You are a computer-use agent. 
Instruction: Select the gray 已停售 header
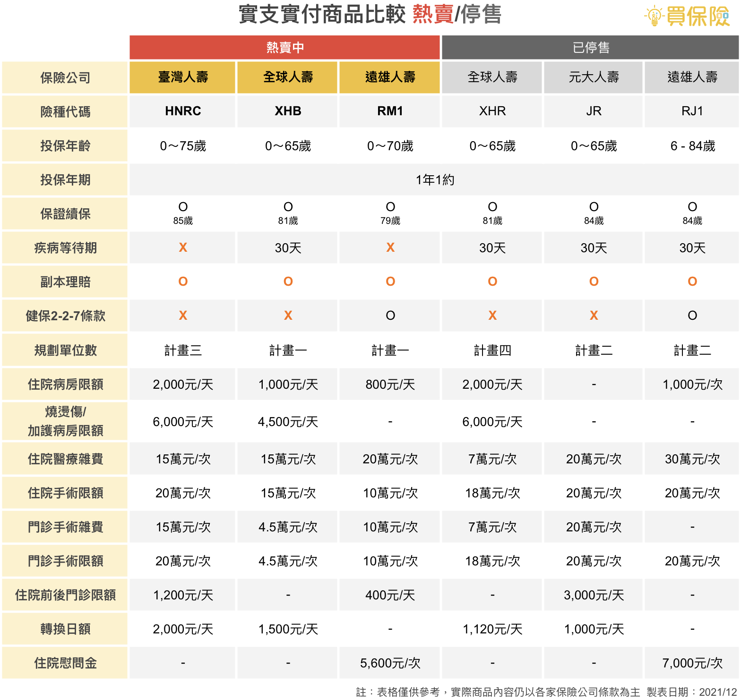coord(590,47)
